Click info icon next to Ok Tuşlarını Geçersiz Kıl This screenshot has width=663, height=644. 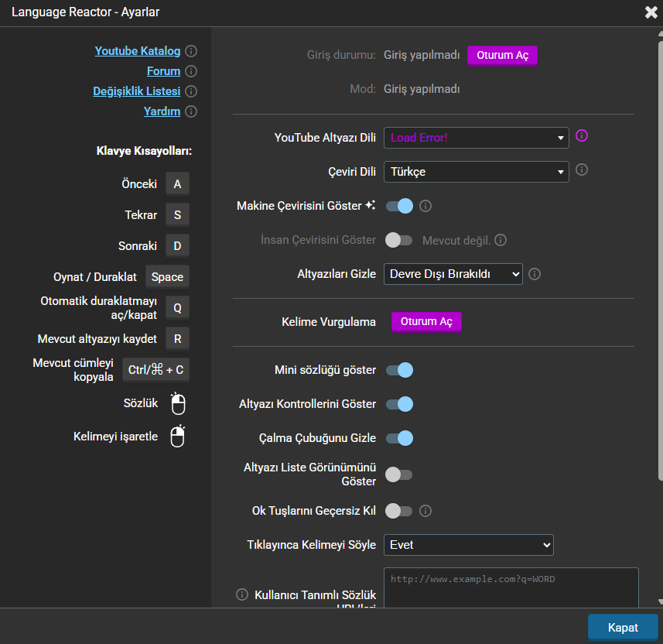[x=425, y=511]
